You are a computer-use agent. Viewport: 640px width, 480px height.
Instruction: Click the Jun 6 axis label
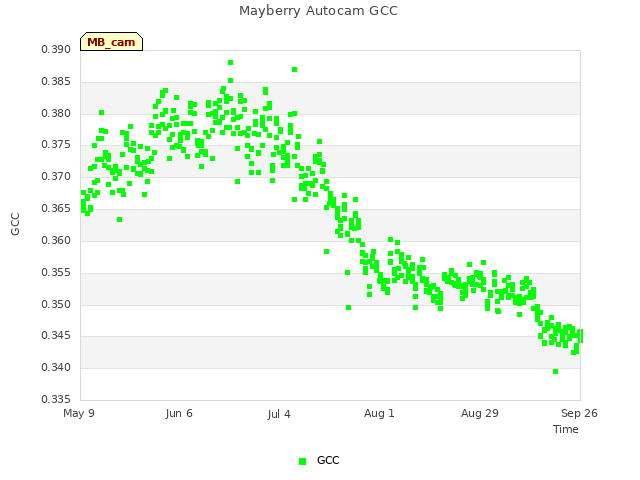pyautogui.click(x=179, y=413)
